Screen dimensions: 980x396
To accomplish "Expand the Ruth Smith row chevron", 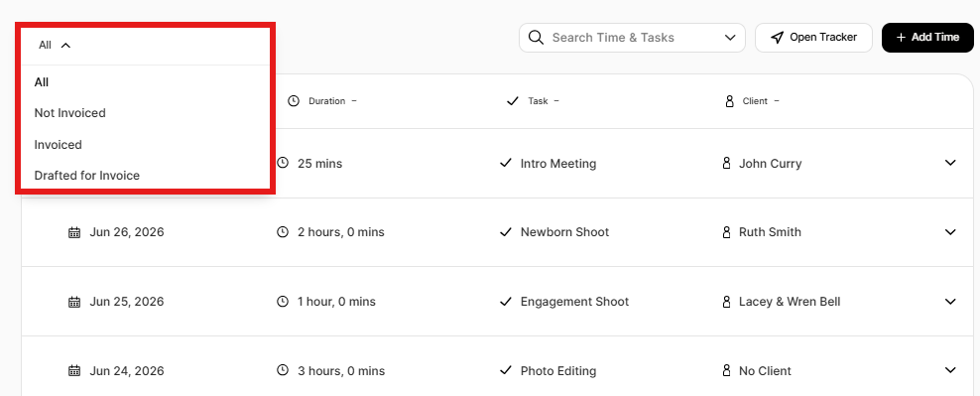I will pyautogui.click(x=950, y=232).
